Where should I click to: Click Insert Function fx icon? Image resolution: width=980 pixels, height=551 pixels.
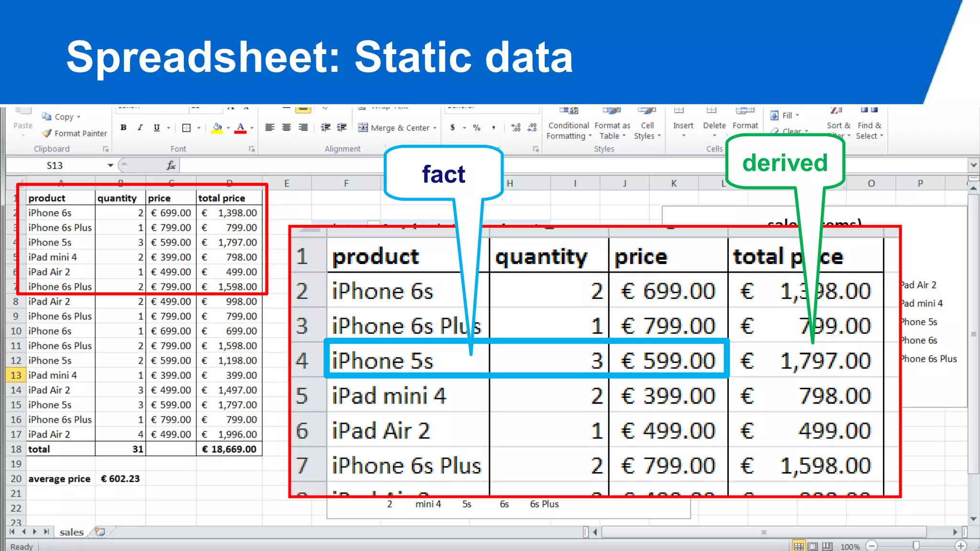(x=171, y=165)
